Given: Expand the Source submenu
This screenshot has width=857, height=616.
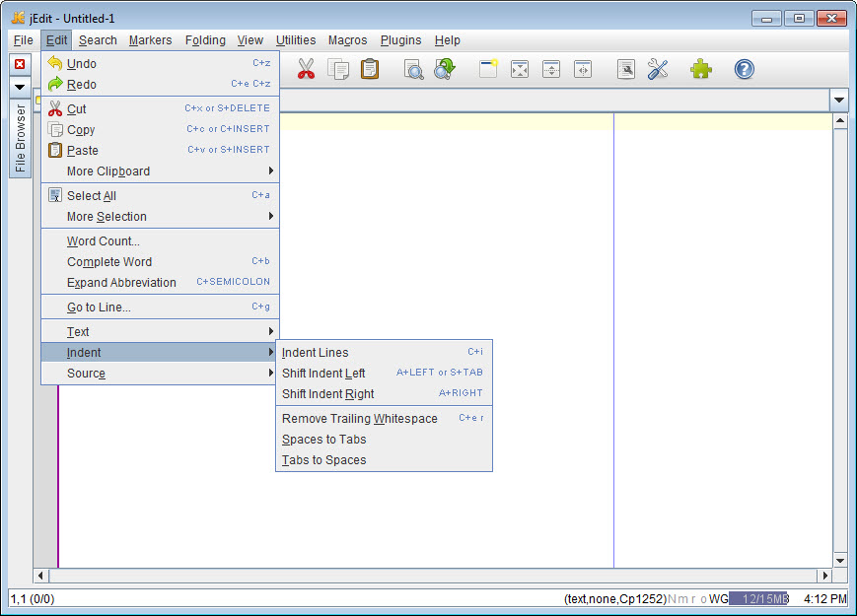Looking at the screenshot, I should [160, 374].
